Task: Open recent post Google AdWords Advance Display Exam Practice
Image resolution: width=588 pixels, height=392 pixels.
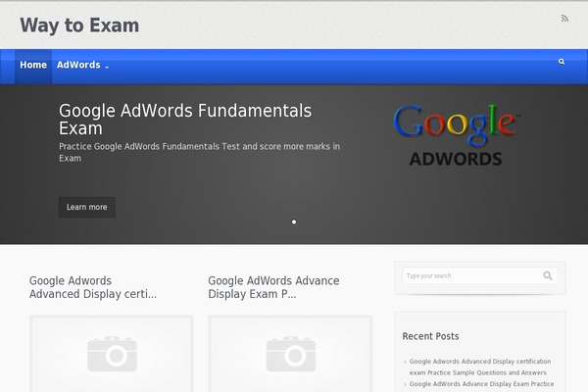Action: pyautogui.click(x=481, y=384)
